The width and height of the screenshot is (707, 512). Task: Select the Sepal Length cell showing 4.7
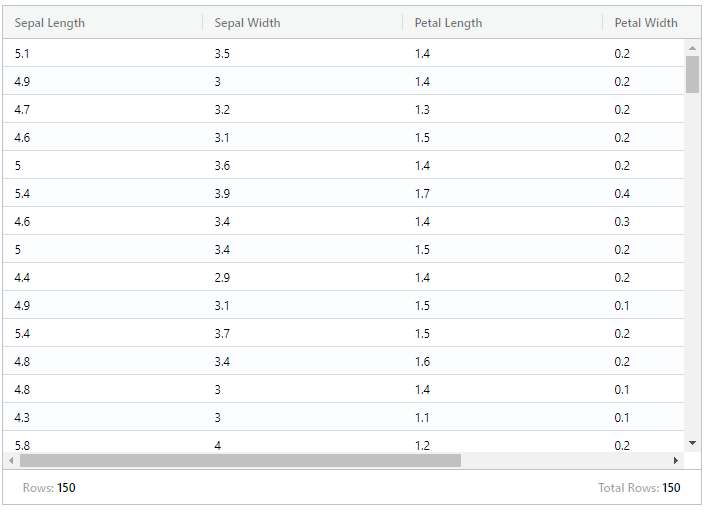pos(103,110)
